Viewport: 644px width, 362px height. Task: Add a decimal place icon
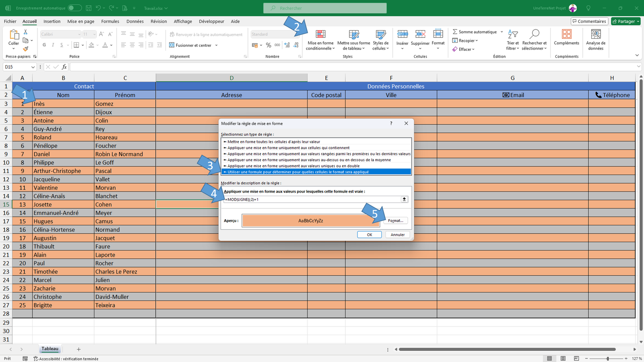point(287,45)
